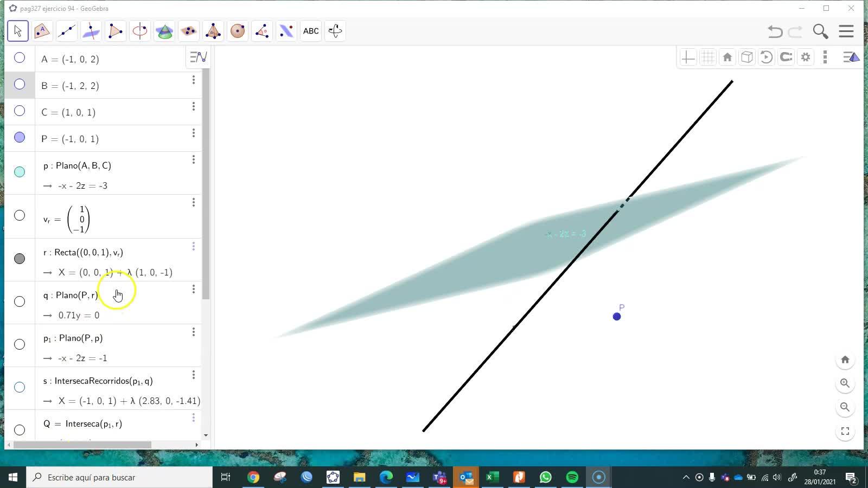Toggle grid display in 3D view
The height and width of the screenshot is (488, 868).
point(708,57)
